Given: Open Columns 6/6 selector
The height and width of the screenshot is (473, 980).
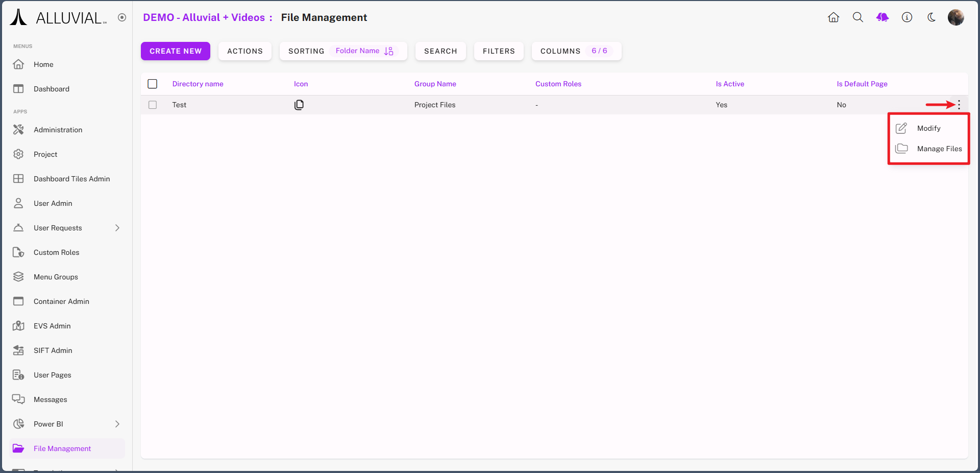Looking at the screenshot, I should 576,51.
